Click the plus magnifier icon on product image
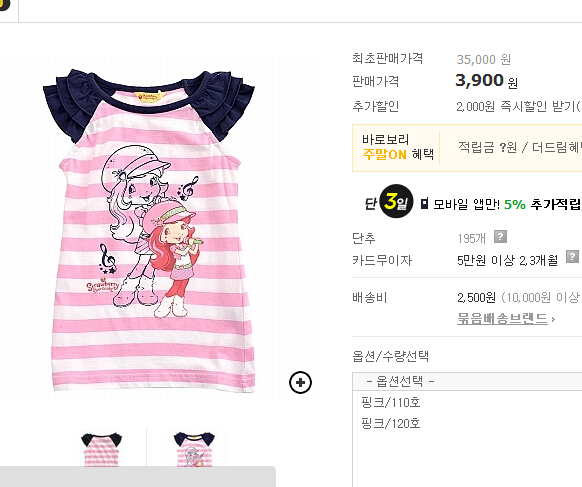The height and width of the screenshot is (487, 582). click(x=300, y=382)
